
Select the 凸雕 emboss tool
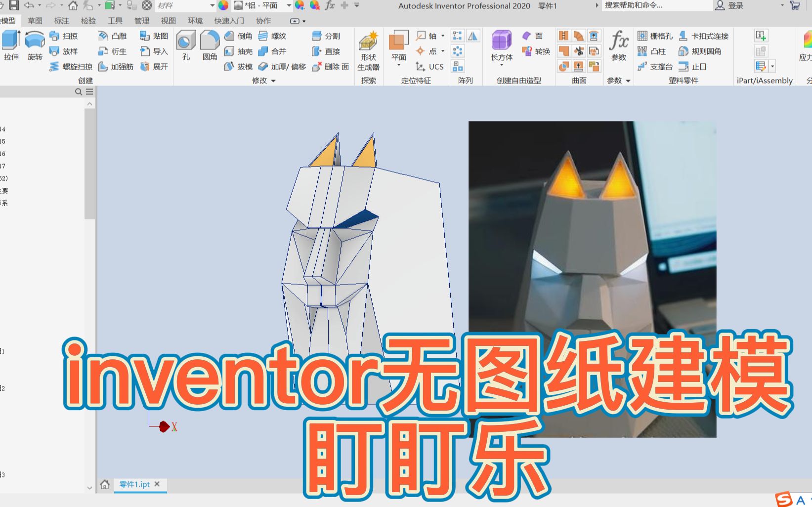[x=113, y=36]
